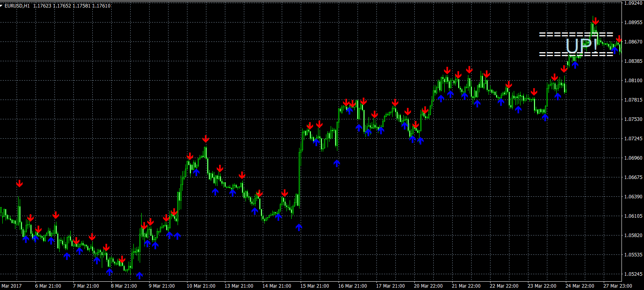The image size is (644, 290).
Task: Click the '7 Mar 21:00' time label
Action: [x=86, y=286]
